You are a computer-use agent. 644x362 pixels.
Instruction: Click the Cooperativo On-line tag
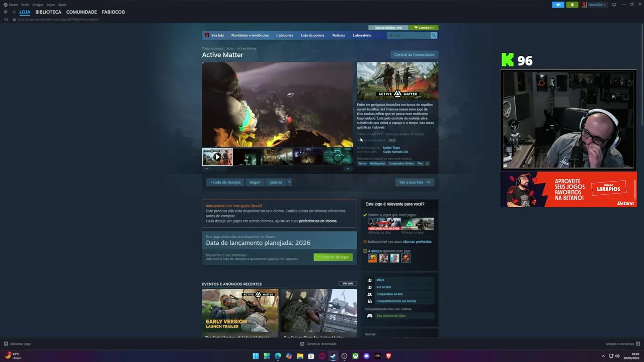401,163
